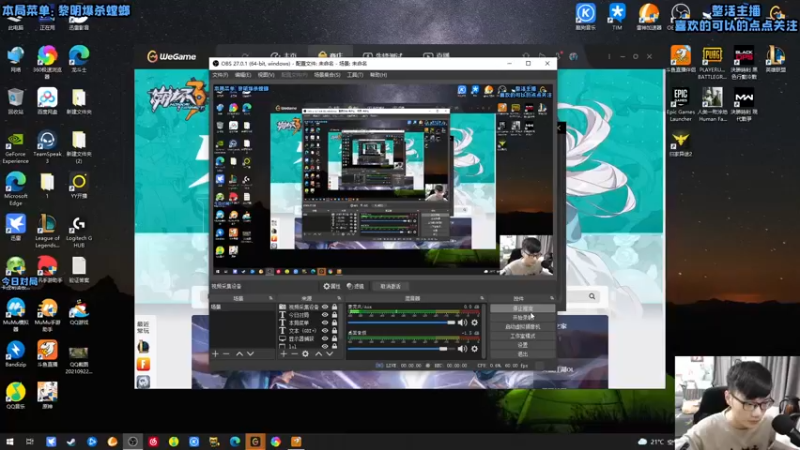This screenshot has width=800, height=450.
Task: Move source up with arrow
Action: 318,354
